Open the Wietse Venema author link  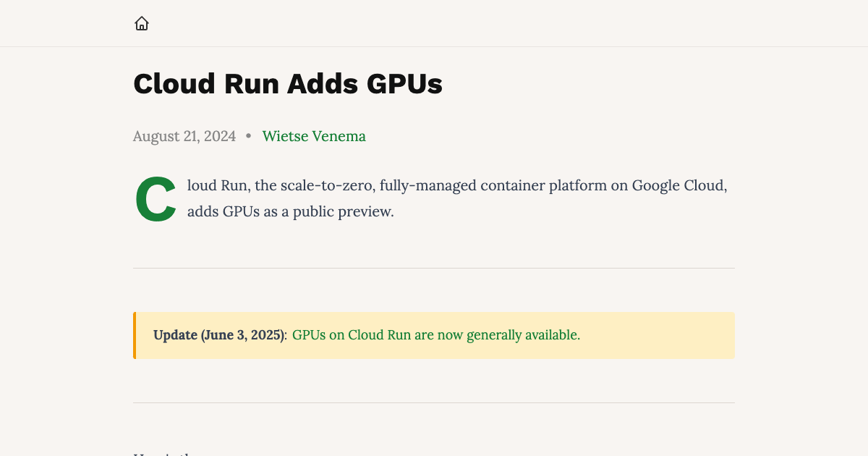[x=314, y=136]
